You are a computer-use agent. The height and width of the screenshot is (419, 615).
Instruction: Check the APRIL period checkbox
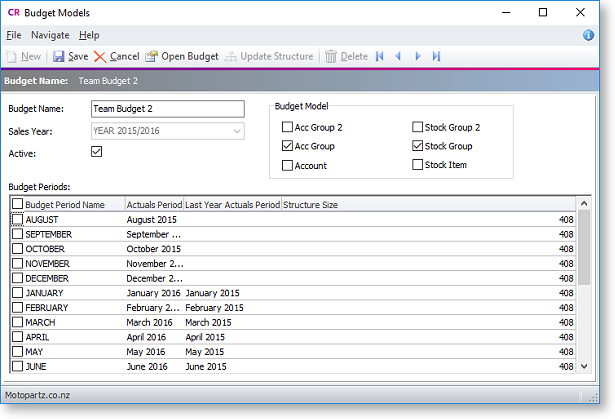coord(17,337)
